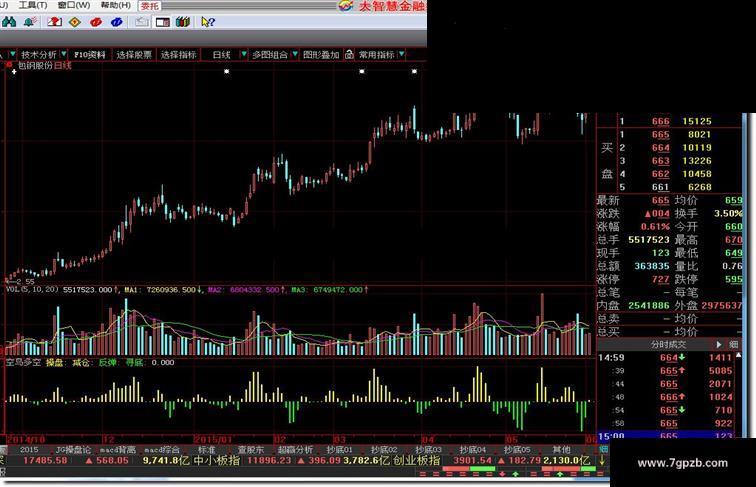Screen dimensions: 756x487
Task: Switch to the 抄底02 tab
Action: pyautogui.click(x=384, y=449)
